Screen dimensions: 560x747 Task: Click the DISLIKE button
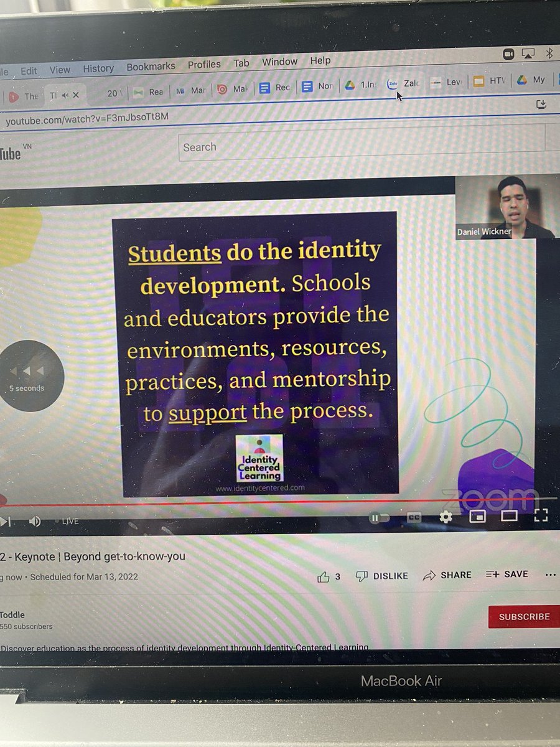coord(381,576)
